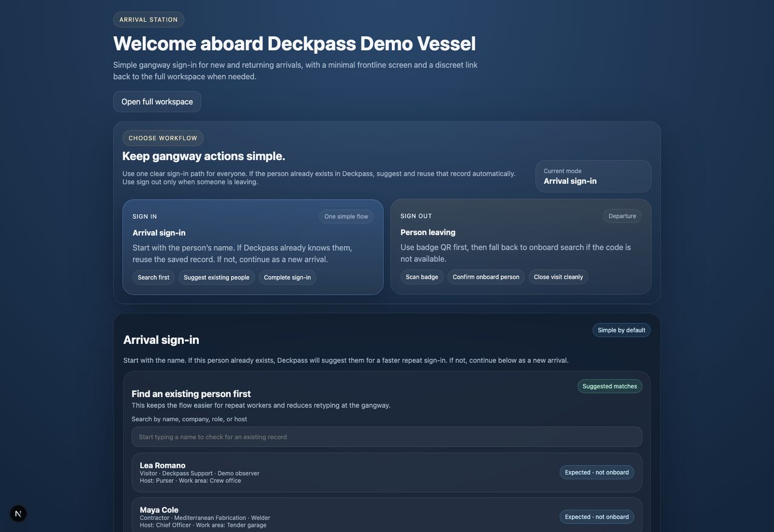774x532 pixels.
Task: Click Host: Purser work area text
Action: pos(190,481)
